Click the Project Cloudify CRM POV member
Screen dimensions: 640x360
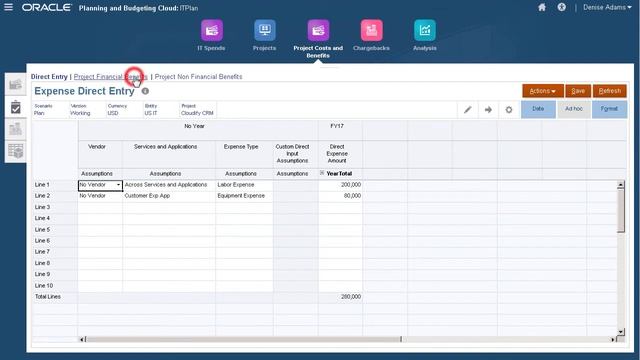tap(198, 109)
